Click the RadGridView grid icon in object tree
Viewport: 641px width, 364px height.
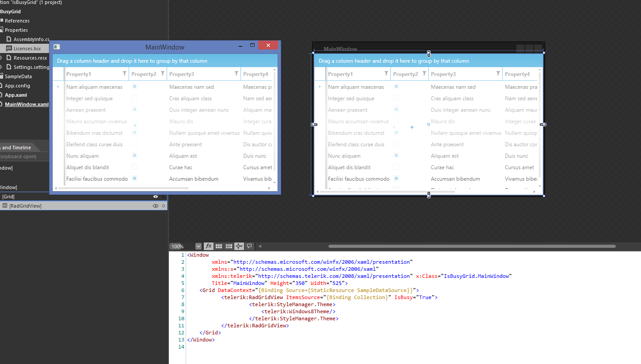[x=5, y=206]
